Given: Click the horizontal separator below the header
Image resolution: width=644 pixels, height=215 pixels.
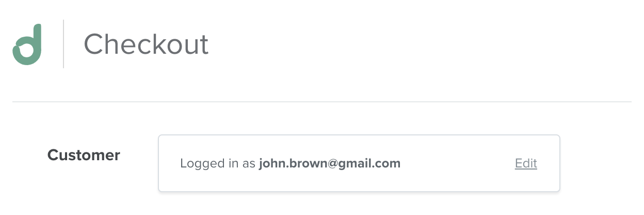Looking at the screenshot, I should pyautogui.click(x=322, y=102).
